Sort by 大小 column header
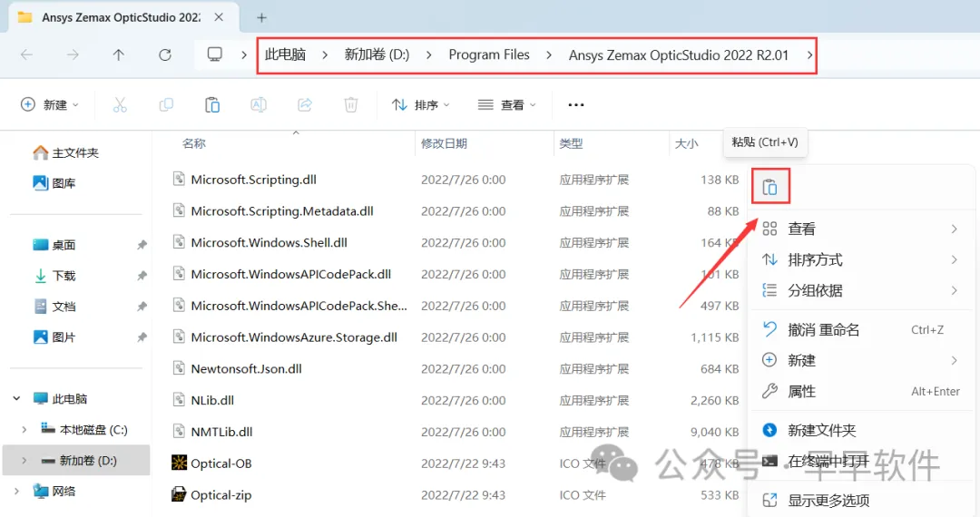Image resolution: width=980 pixels, height=517 pixels. coord(686,143)
